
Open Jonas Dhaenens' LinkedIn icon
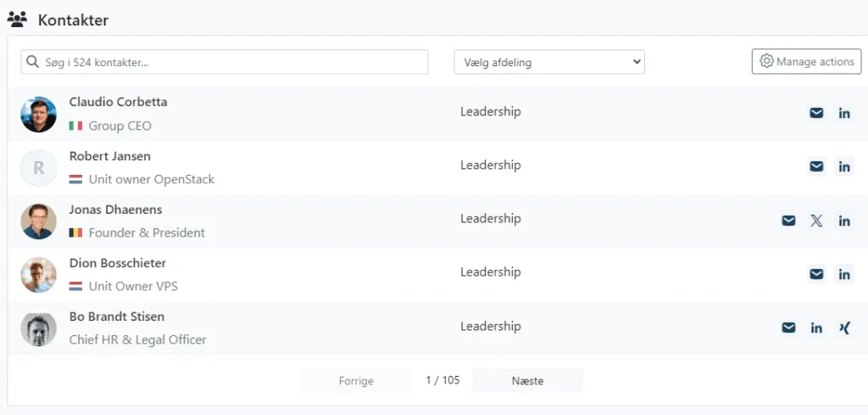coord(844,221)
